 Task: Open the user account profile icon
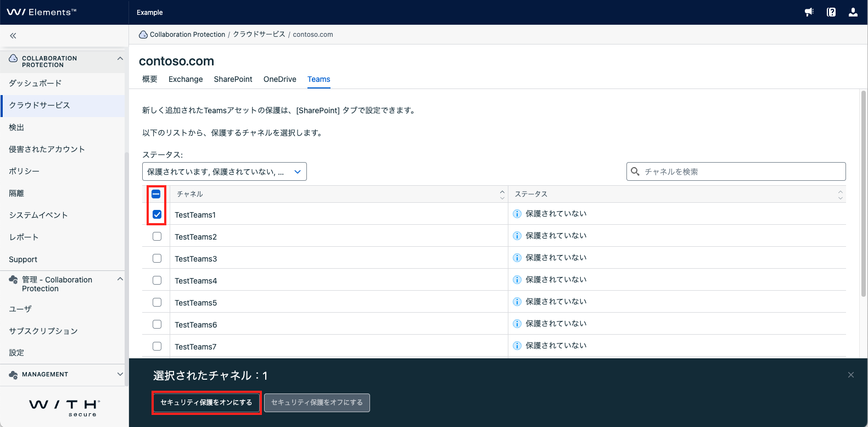[x=853, y=12]
